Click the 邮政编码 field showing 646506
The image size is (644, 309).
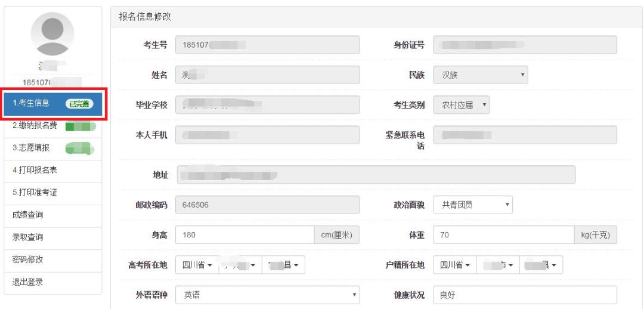tap(267, 205)
